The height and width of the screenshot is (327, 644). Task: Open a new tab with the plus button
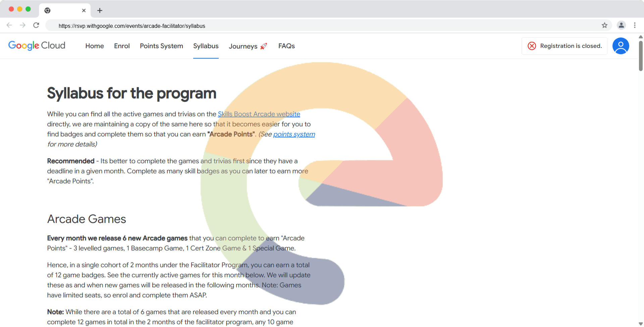[100, 10]
